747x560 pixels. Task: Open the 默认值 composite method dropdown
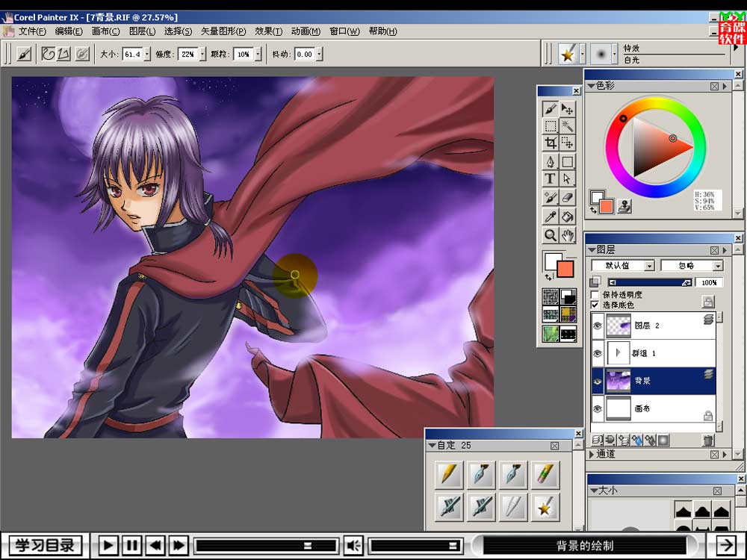tap(623, 265)
